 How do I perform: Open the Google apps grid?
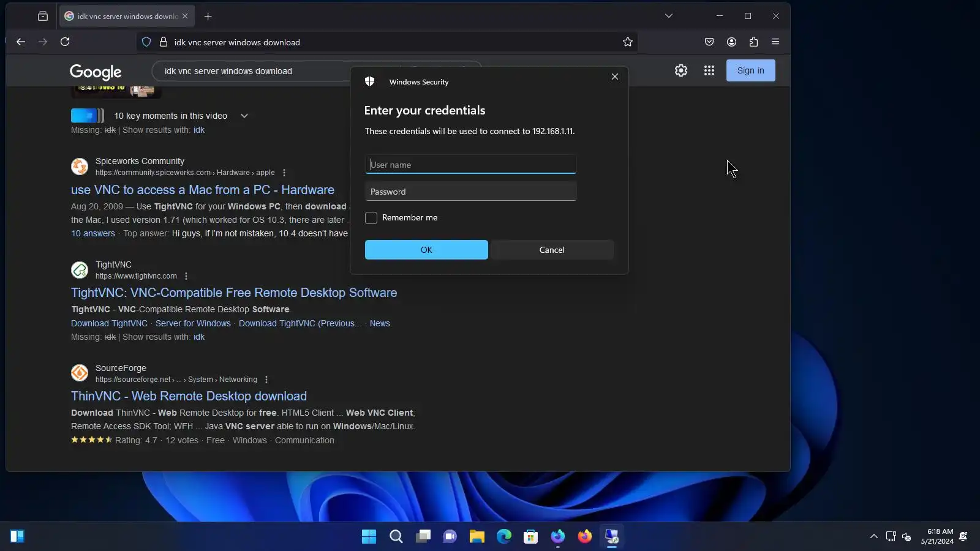tap(709, 70)
